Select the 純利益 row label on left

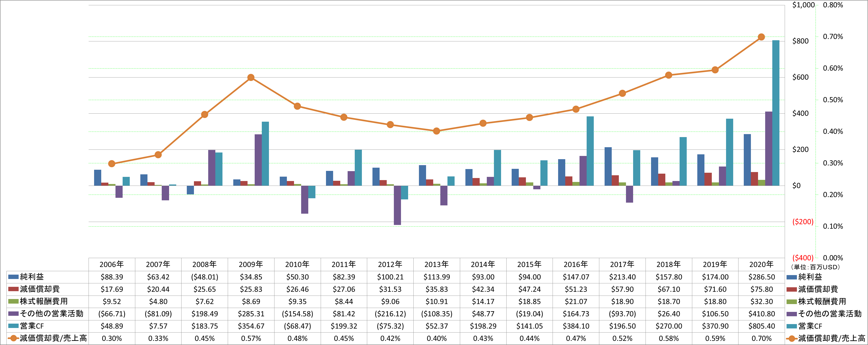32,277
